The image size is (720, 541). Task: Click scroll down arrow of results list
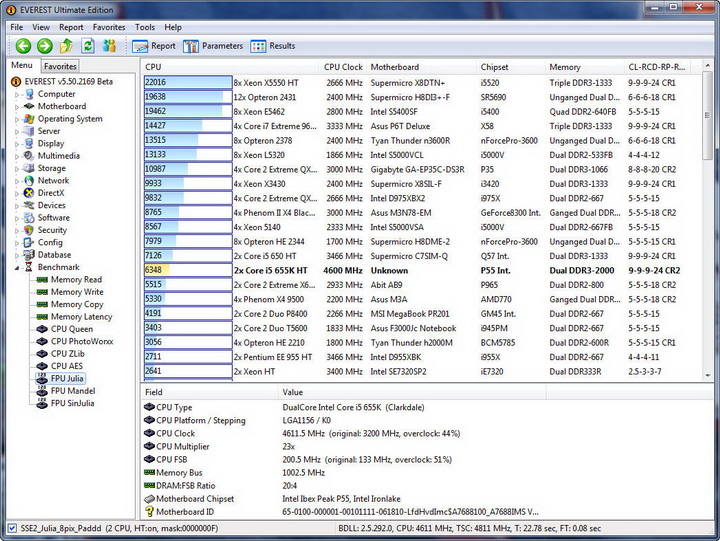point(708,376)
